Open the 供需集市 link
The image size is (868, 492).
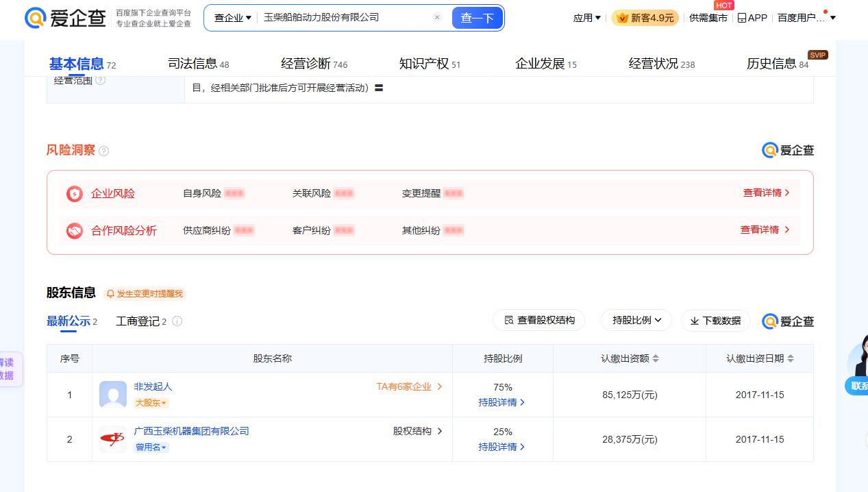[708, 18]
